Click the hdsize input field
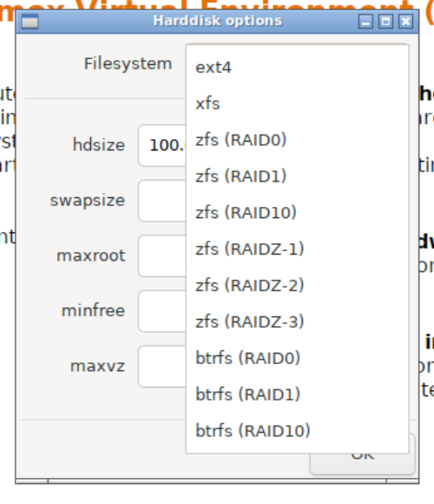 point(162,145)
